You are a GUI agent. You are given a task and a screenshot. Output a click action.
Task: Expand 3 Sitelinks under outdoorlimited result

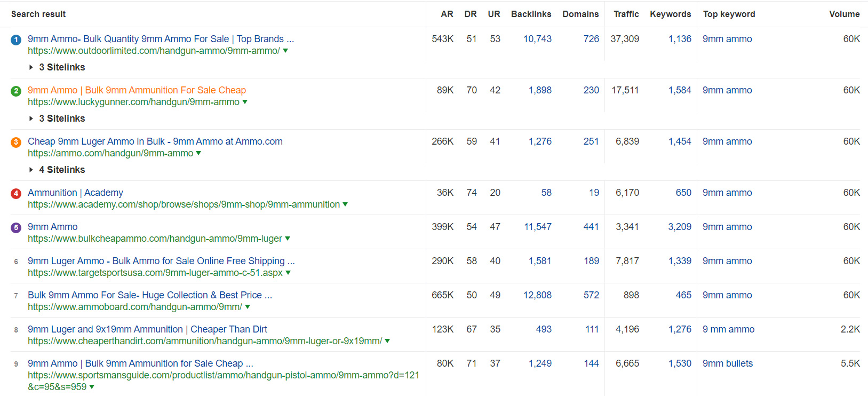point(57,67)
